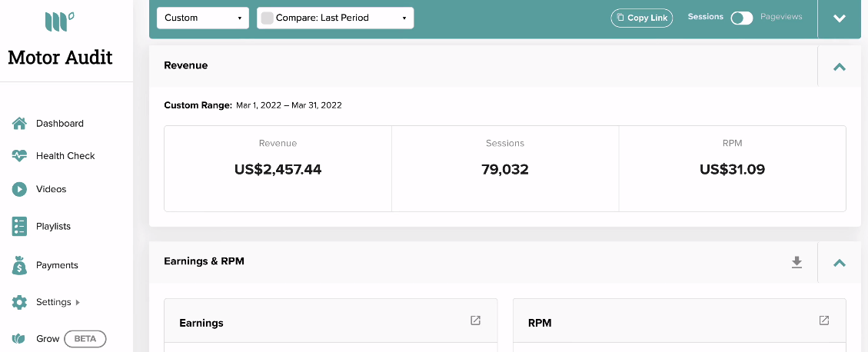Viewport: 868px width, 352px height.
Task: Enable the Compare checkbox
Action: click(x=267, y=18)
